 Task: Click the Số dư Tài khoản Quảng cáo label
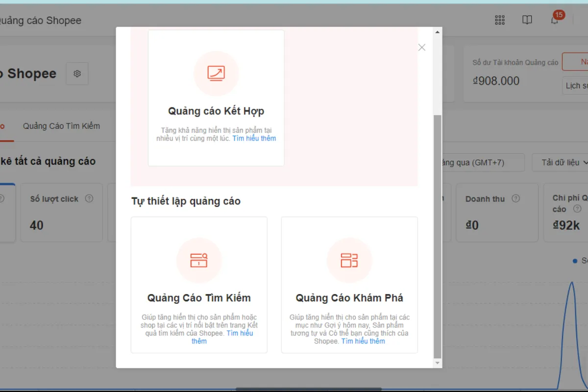pyautogui.click(x=515, y=62)
